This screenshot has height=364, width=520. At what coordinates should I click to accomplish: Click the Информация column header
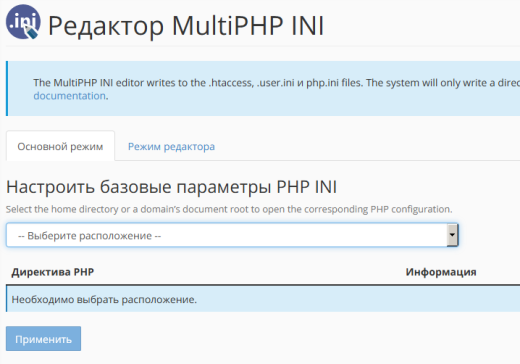(441, 272)
